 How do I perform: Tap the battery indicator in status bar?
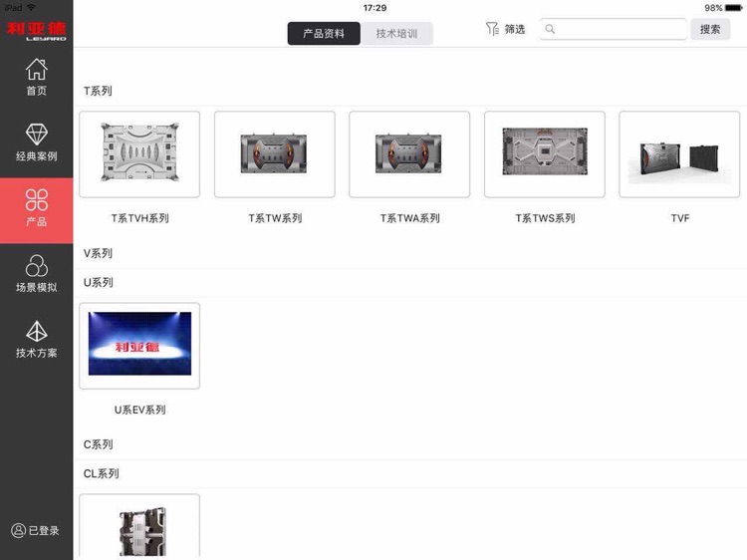(733, 8)
